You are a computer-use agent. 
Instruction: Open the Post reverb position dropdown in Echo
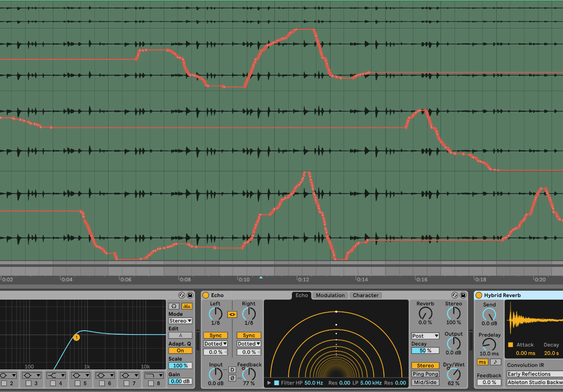(426, 336)
